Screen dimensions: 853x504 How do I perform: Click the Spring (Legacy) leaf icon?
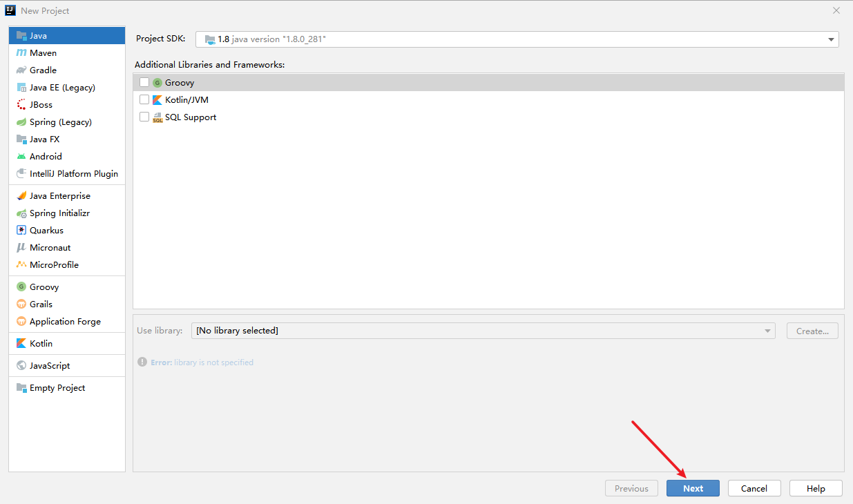coord(21,122)
